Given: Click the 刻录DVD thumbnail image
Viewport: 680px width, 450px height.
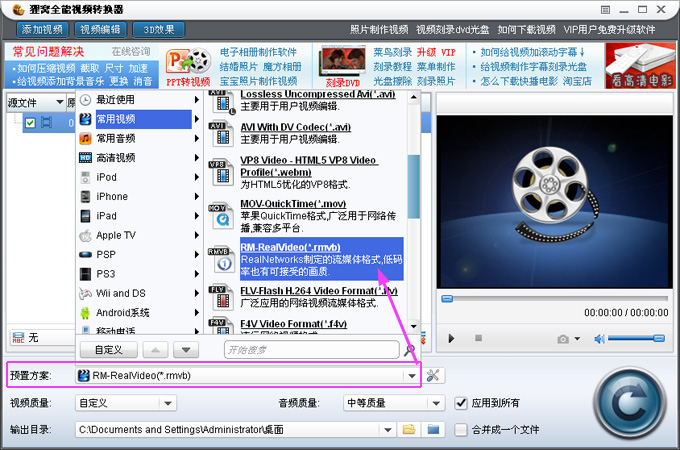Looking at the screenshot, I should (343, 62).
